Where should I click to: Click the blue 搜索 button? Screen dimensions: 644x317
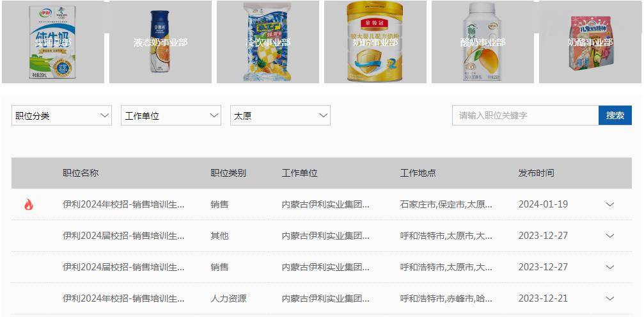pos(615,115)
